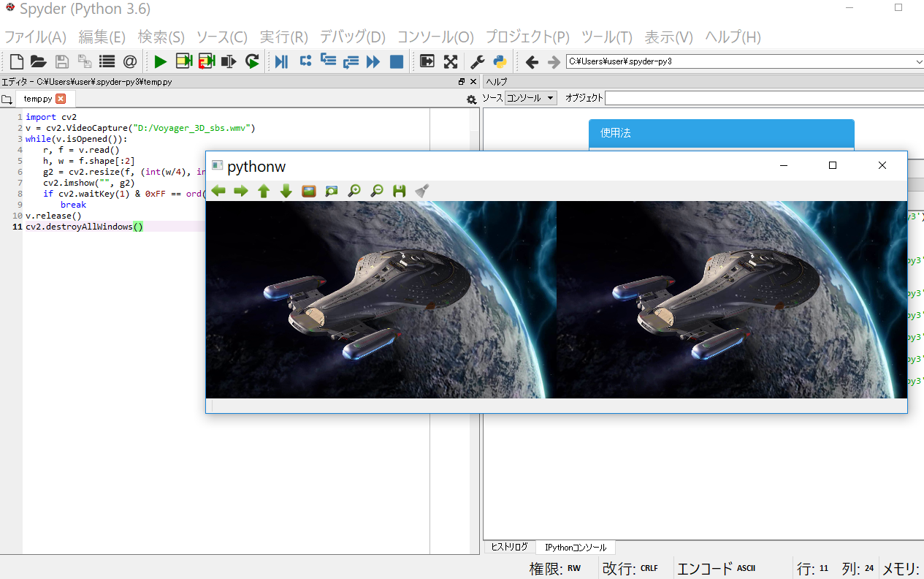Open the ソース(C) menu
The height and width of the screenshot is (579, 924).
[x=222, y=37]
